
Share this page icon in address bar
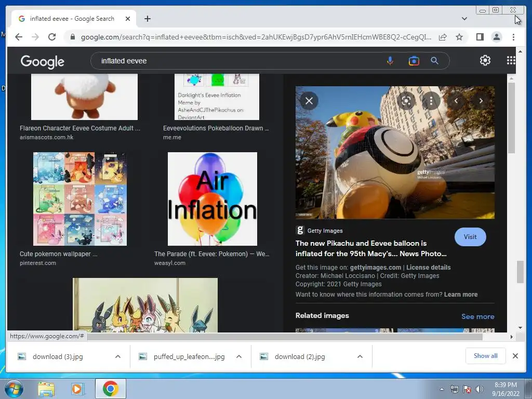coord(443,37)
